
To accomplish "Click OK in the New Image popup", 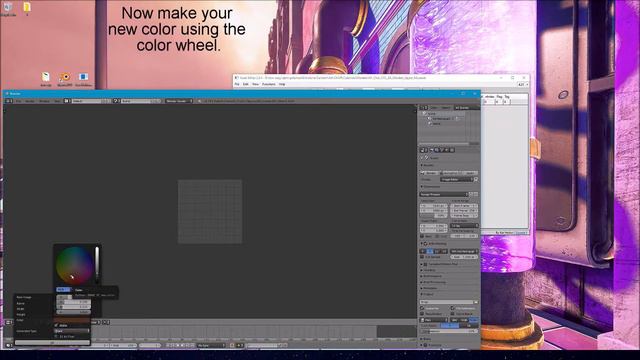I will pos(52,343).
